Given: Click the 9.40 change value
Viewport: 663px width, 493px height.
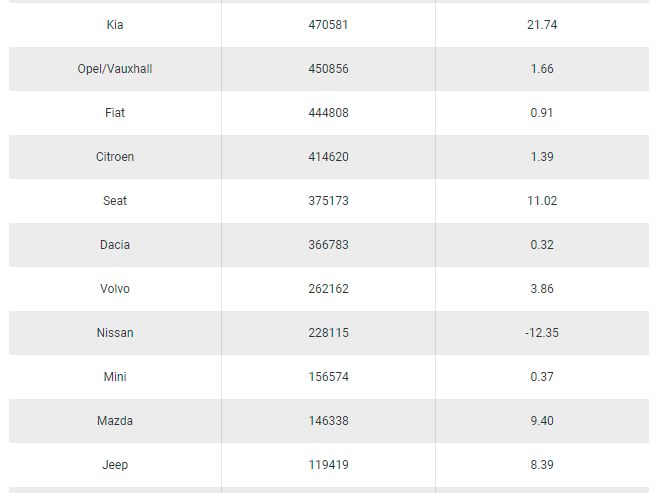Looking at the screenshot, I should pos(541,421).
